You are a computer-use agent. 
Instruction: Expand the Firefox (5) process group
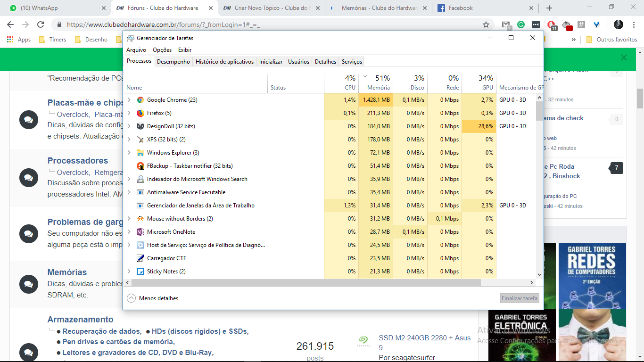point(129,113)
